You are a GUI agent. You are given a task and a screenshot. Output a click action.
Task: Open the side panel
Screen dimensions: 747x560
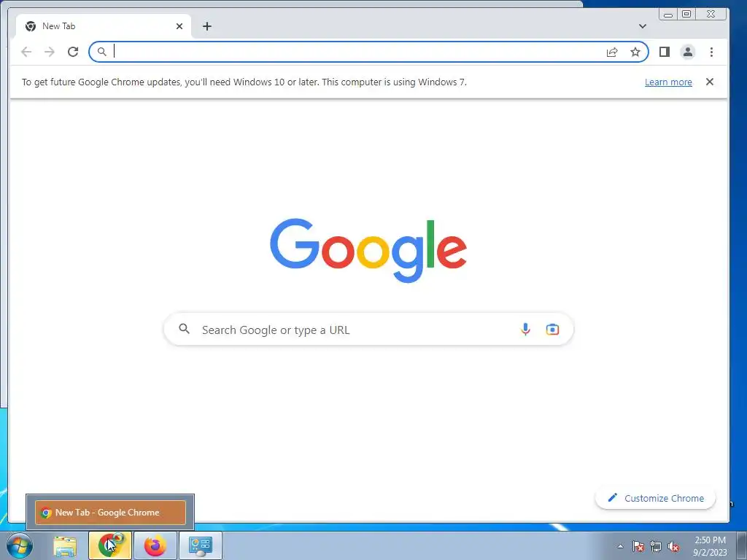tap(664, 52)
